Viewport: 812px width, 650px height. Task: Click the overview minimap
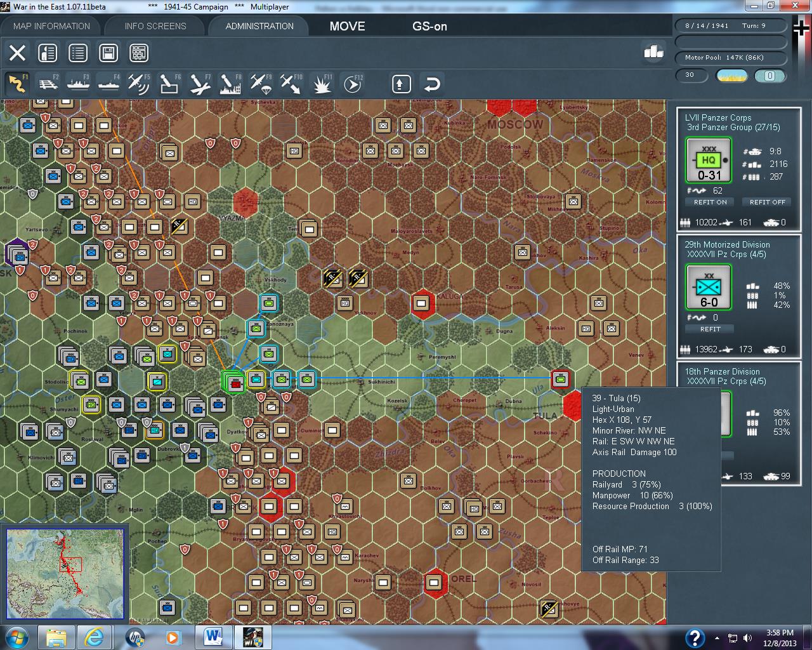click(65, 574)
